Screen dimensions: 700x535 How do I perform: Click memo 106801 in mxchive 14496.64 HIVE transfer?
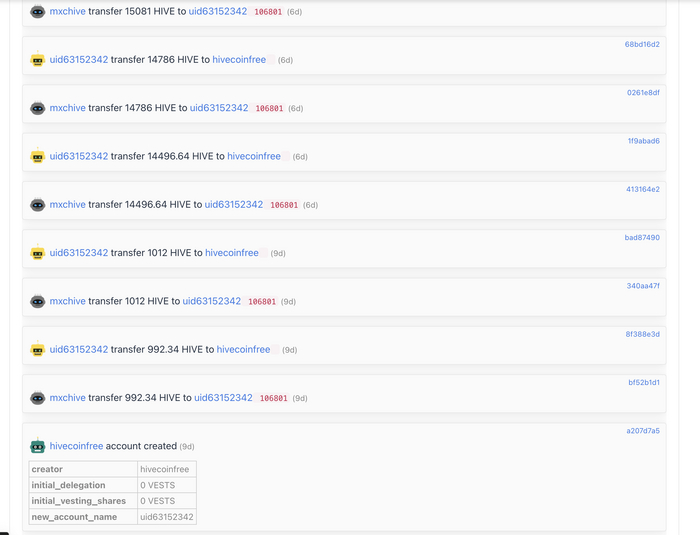(284, 205)
